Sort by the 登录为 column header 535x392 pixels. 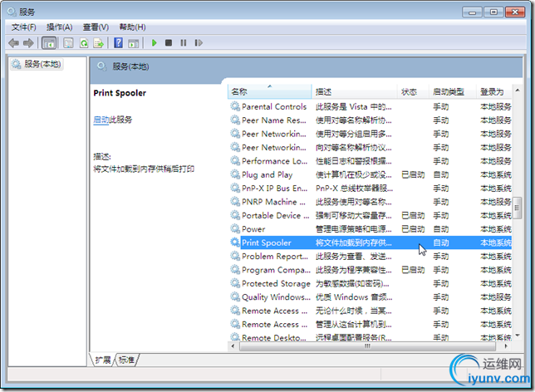pos(494,92)
